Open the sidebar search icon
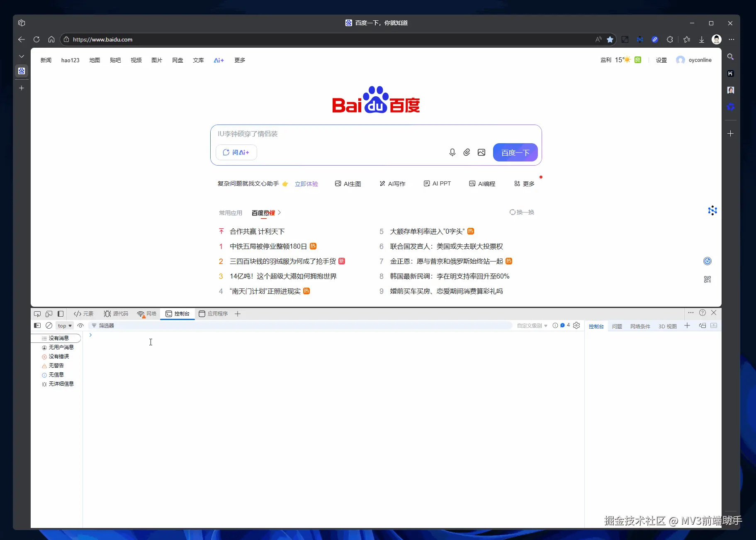Image resolution: width=756 pixels, height=540 pixels. (731, 57)
